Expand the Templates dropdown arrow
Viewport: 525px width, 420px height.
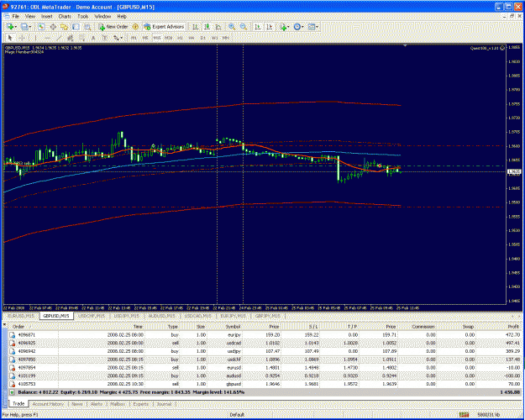317,27
